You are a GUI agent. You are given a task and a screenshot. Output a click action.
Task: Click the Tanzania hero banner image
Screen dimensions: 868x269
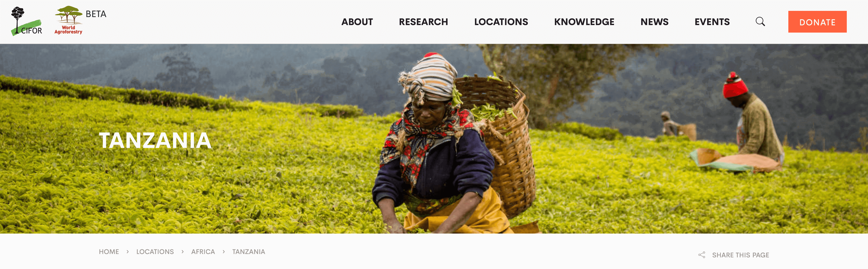(434, 139)
